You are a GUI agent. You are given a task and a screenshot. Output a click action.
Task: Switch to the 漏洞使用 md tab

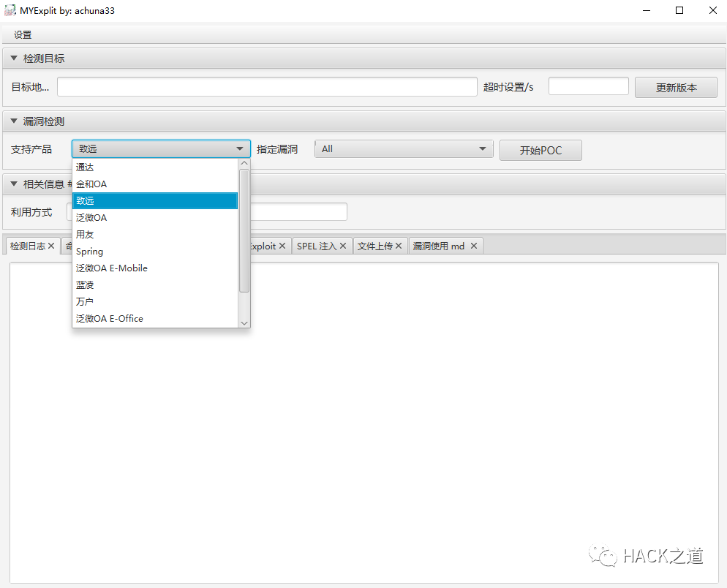[439, 246]
